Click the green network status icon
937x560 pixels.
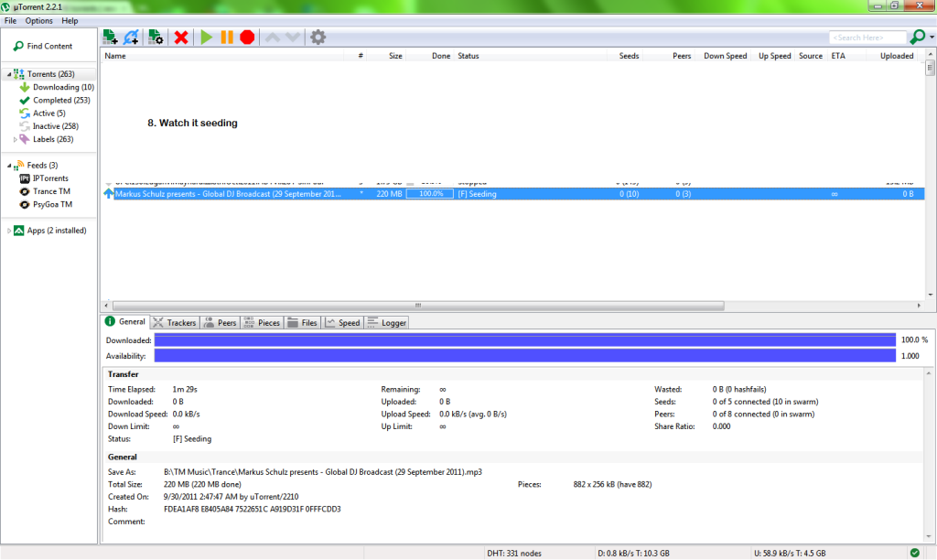point(915,553)
